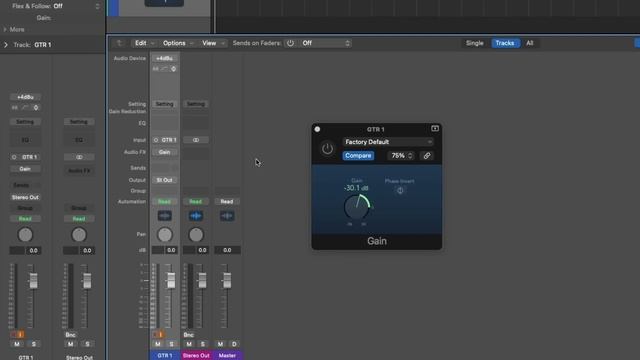
Task: Click the Stereo Out waveform icon in the mixer
Action: pyautogui.click(x=196, y=216)
